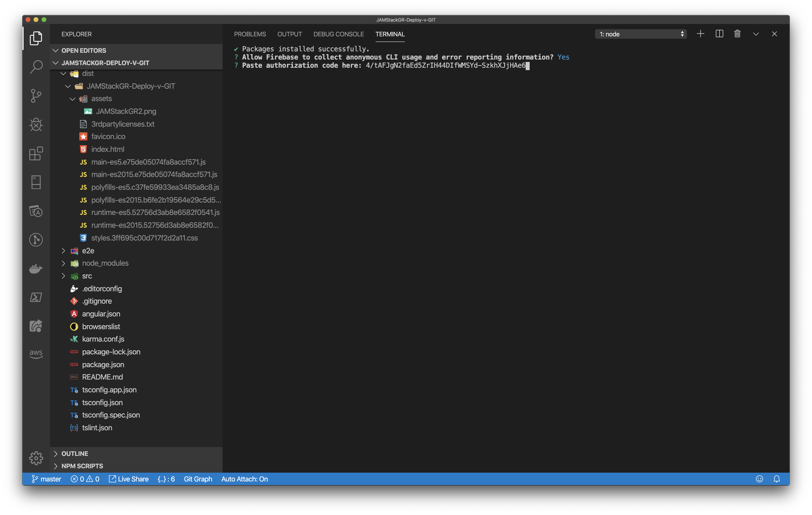The height and width of the screenshot is (515, 812).
Task: Click the feedback smiley icon
Action: tap(759, 479)
